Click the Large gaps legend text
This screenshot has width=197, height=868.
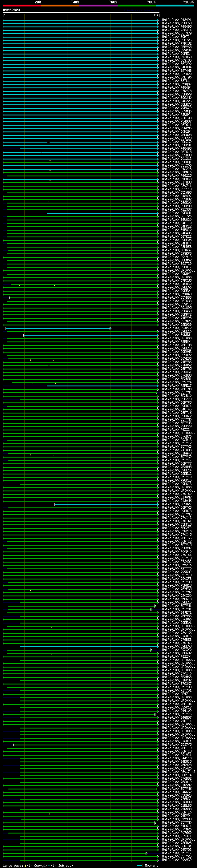(x=38, y=866)
